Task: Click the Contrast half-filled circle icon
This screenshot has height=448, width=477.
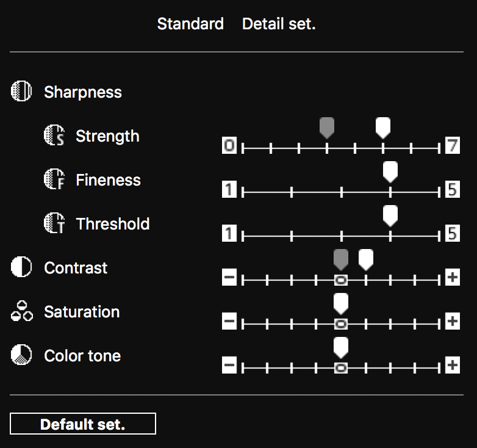Action: [21, 267]
